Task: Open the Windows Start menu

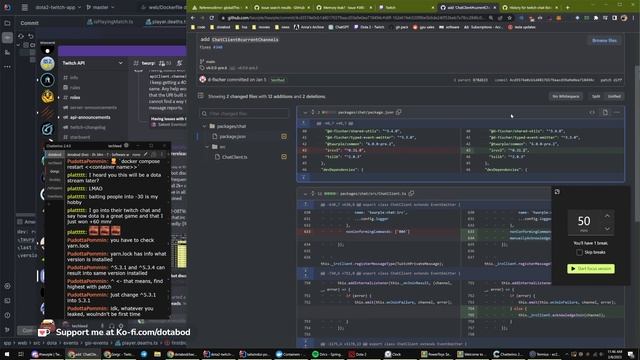Action: [7, 354]
